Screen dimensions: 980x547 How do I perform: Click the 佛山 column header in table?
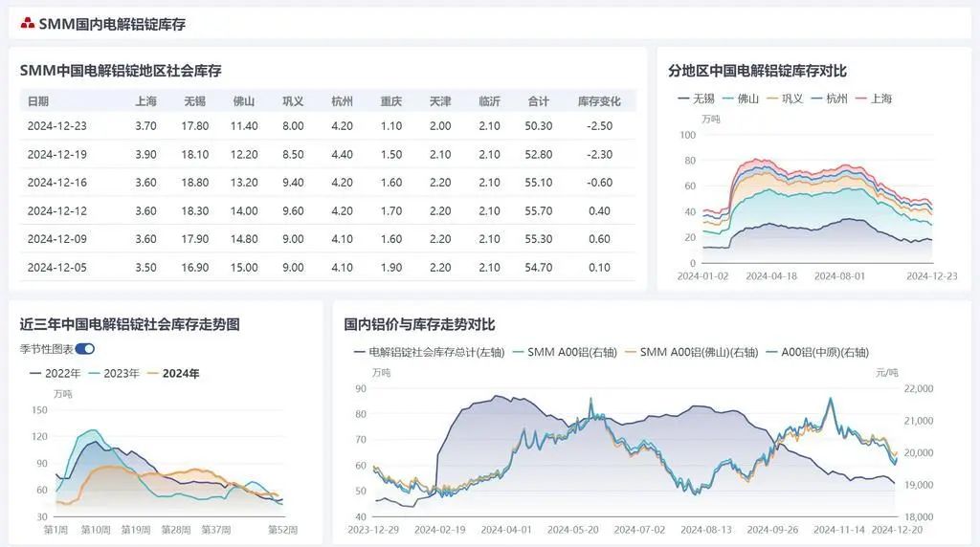244,101
